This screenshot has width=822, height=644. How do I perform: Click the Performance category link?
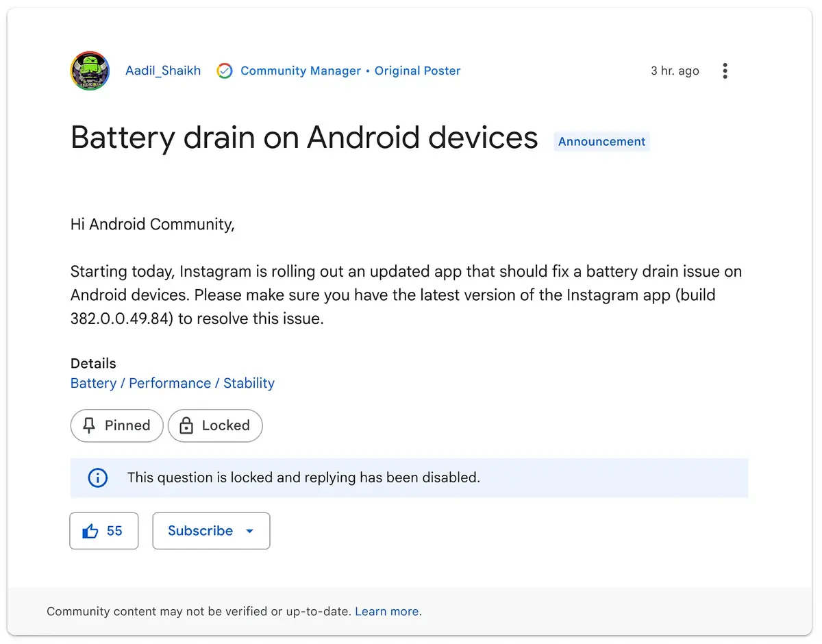(169, 383)
